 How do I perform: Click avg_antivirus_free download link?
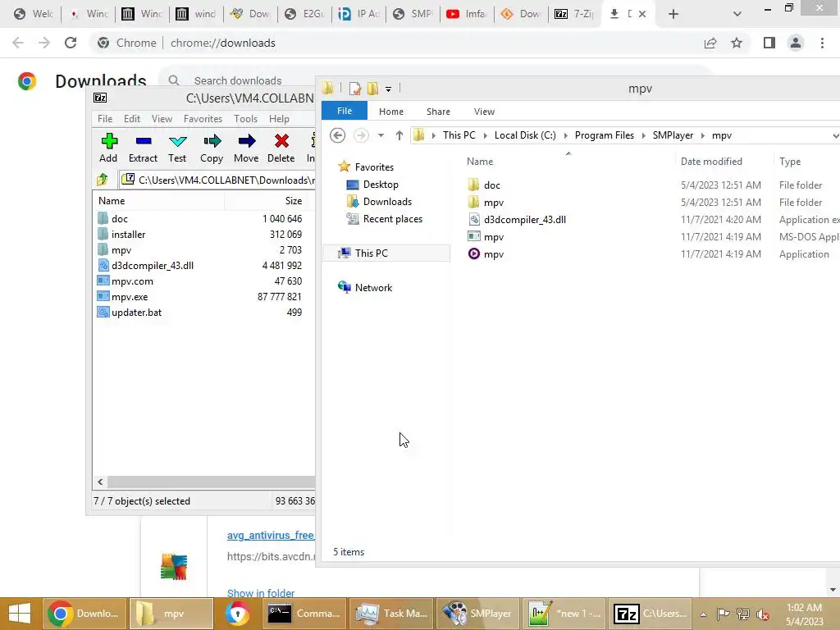[271, 535]
